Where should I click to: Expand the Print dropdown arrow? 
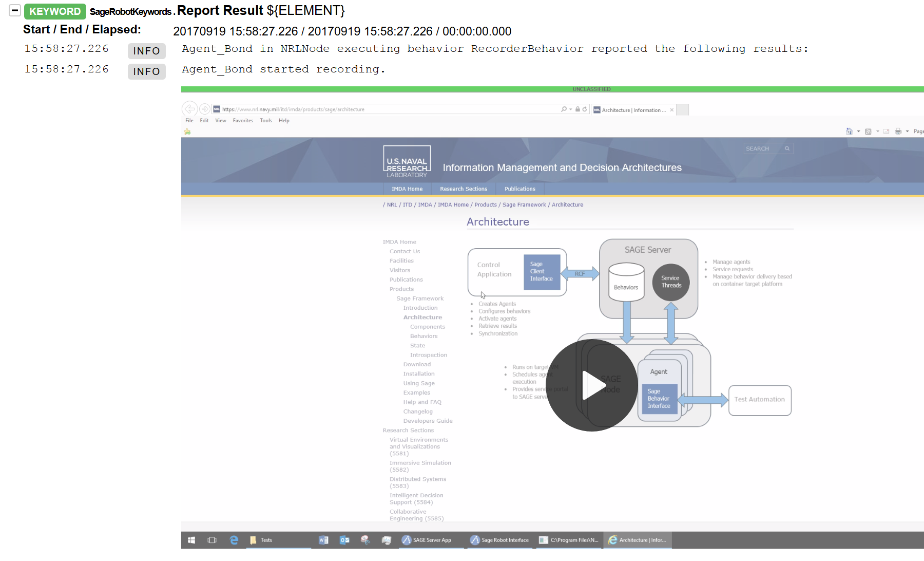(x=907, y=132)
